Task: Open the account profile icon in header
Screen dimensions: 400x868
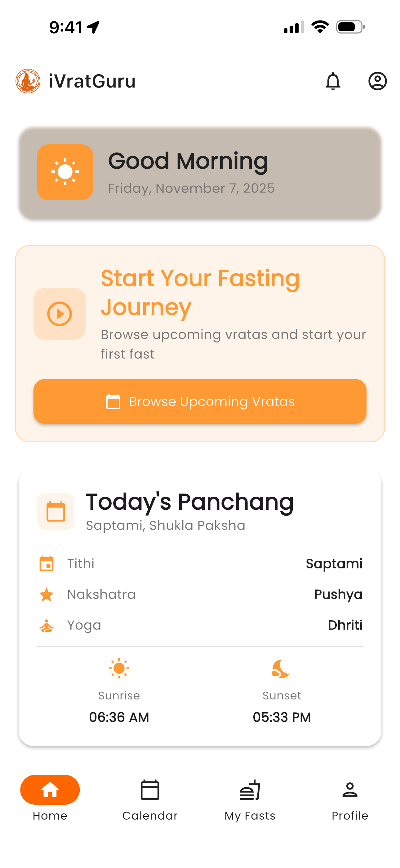Action: [377, 81]
